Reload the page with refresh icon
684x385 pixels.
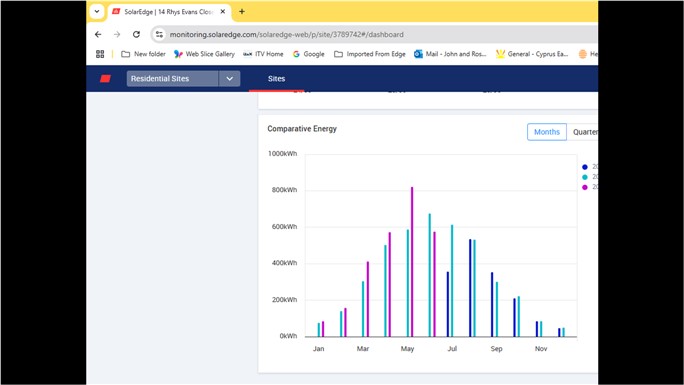pos(137,34)
